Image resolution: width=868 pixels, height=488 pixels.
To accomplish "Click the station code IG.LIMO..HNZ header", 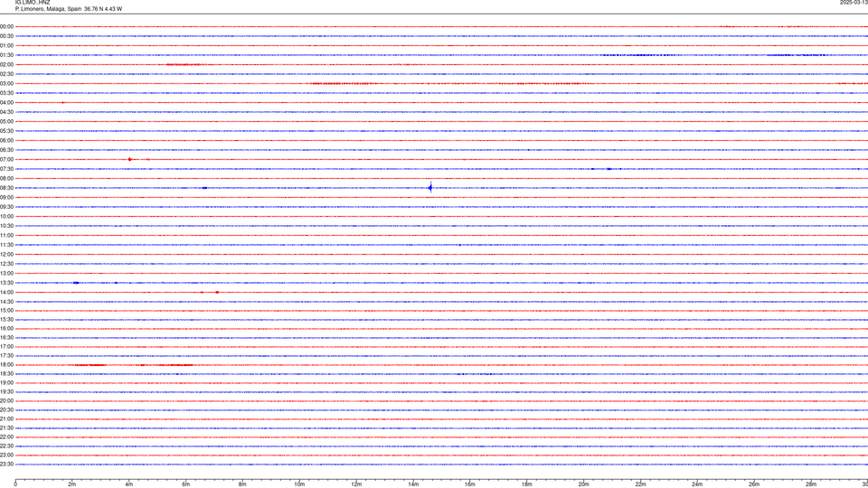I will tap(33, 3).
